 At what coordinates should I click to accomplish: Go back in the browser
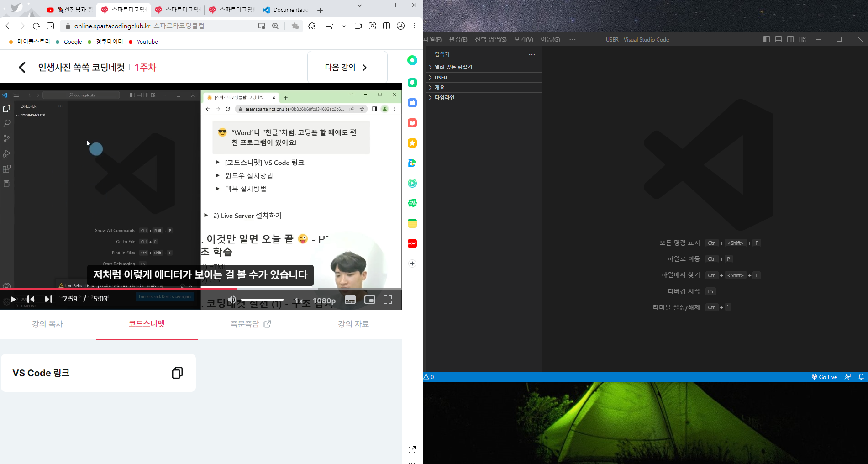8,26
